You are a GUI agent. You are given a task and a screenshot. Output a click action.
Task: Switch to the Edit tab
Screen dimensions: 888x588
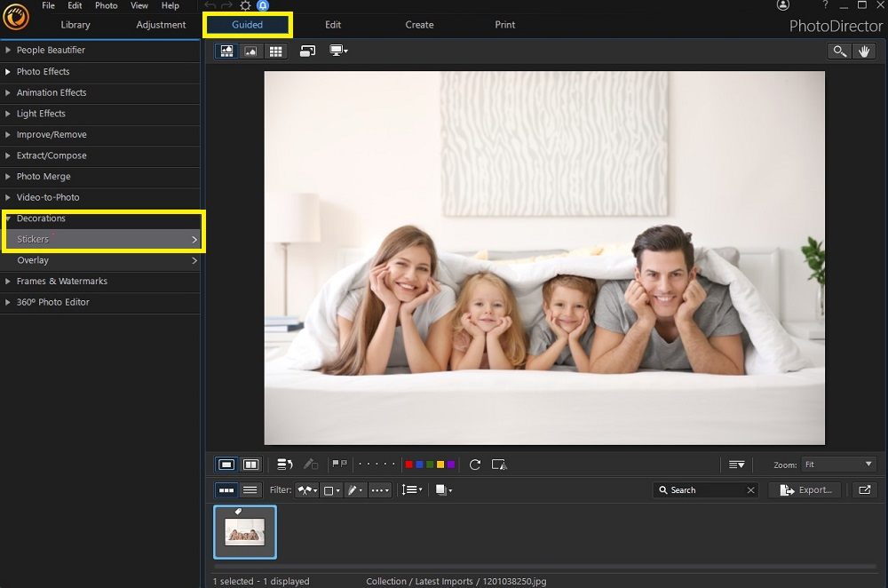(x=333, y=25)
